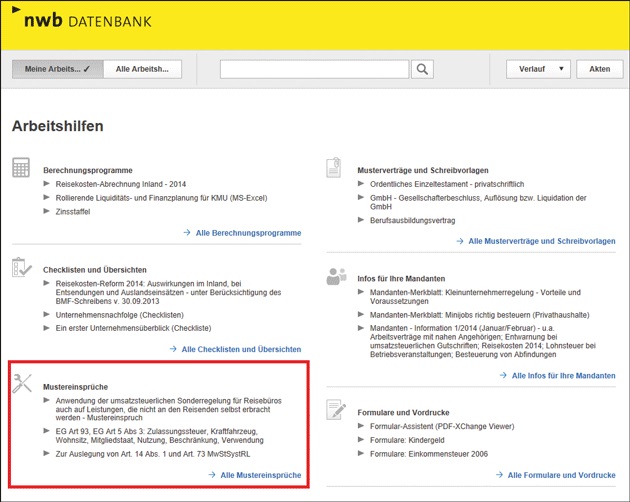Click the document icon beside Musterverträge und Schreibvorlagen

(x=335, y=167)
